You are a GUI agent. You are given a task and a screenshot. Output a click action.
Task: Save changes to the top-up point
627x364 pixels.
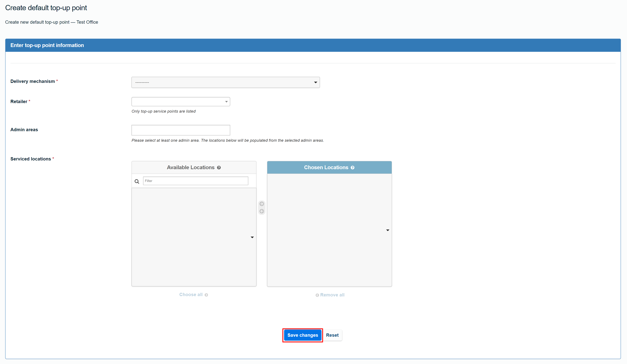[303, 335]
